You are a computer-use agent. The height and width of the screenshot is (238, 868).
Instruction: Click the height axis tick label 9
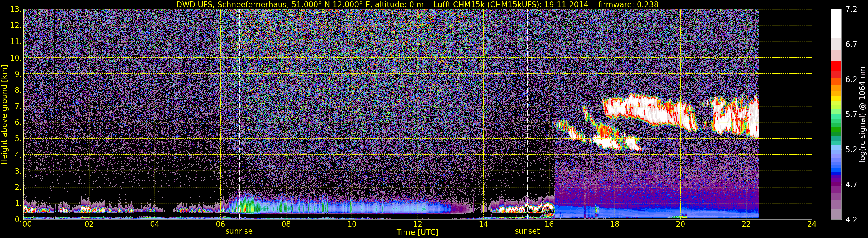click(x=18, y=74)
